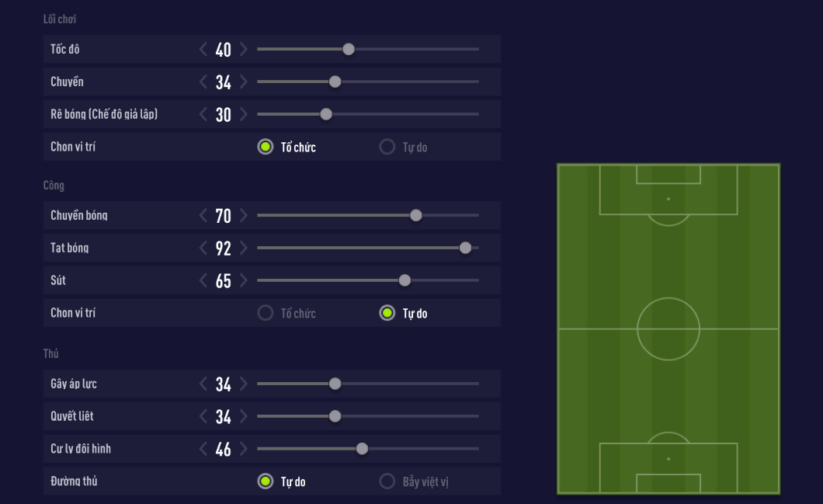Decrease the Chuyền value with left arrow

[203, 82]
